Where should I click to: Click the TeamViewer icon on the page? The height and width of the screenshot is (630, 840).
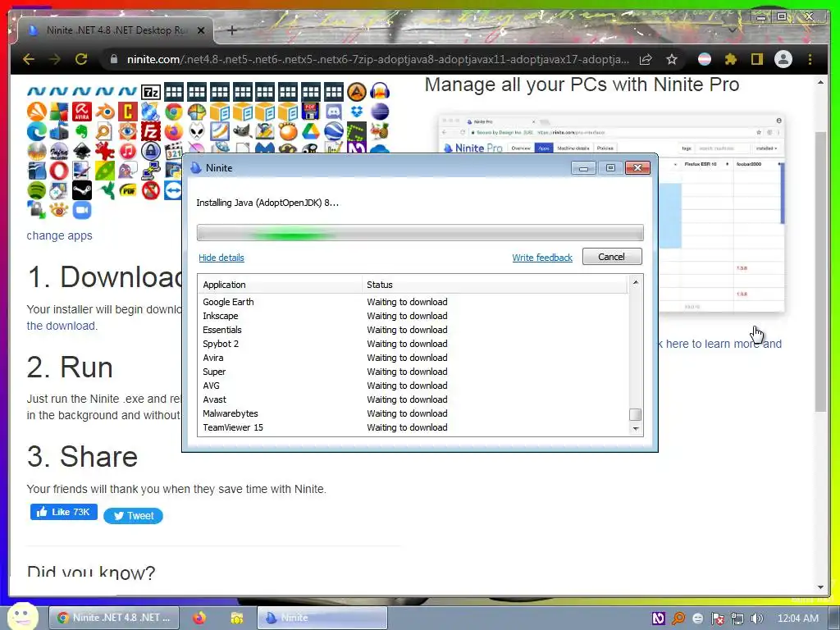pyautogui.click(x=173, y=190)
